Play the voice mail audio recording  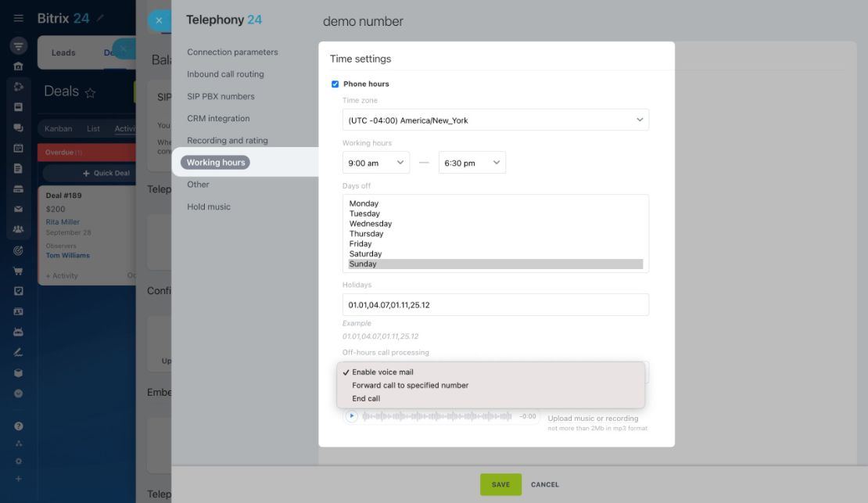(352, 416)
